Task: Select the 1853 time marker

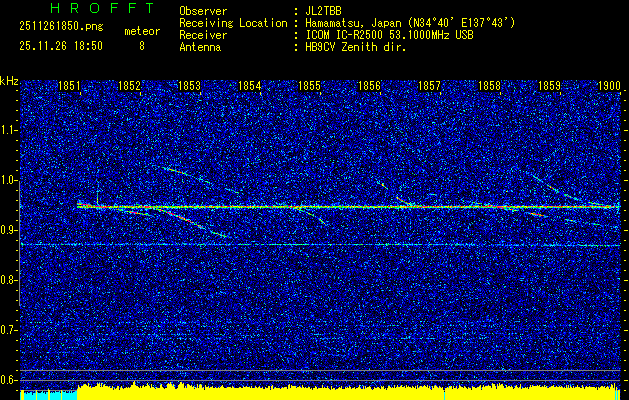Action: pos(189,87)
